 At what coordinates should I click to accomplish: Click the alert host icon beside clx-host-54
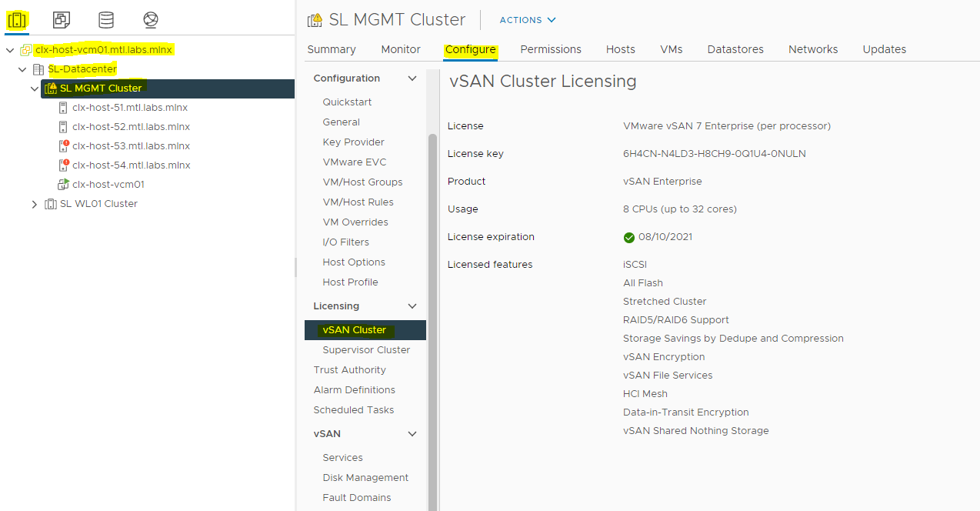coord(64,165)
